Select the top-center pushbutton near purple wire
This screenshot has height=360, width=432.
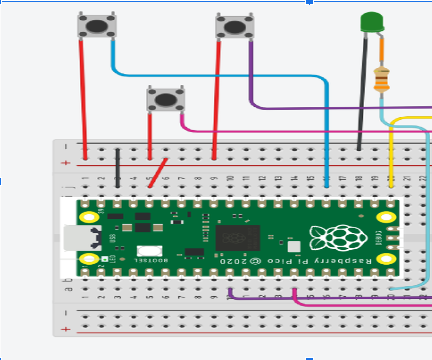click(235, 27)
